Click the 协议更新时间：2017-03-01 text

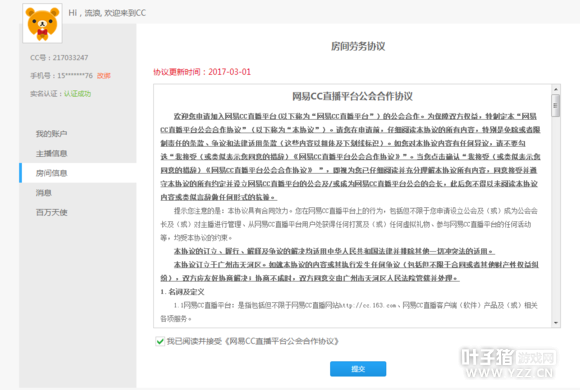coord(202,72)
